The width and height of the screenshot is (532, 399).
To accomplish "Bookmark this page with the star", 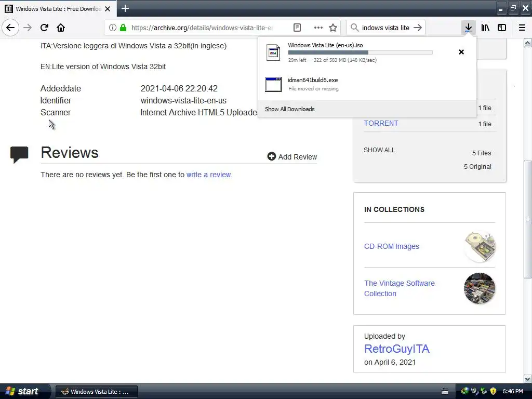I will [333, 28].
